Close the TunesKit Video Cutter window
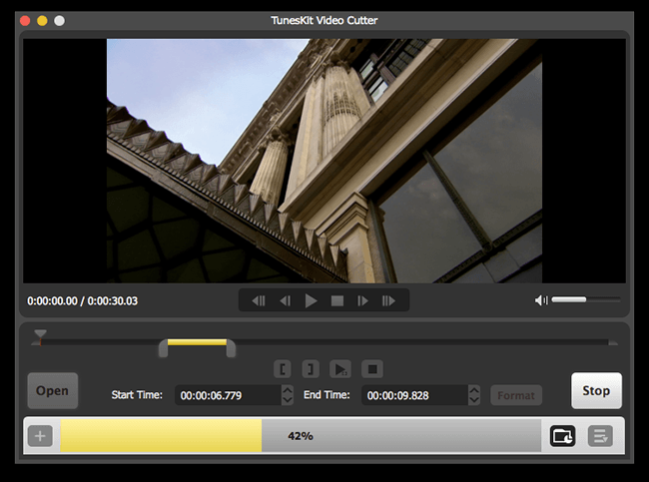The height and width of the screenshot is (482, 649). click(25, 21)
